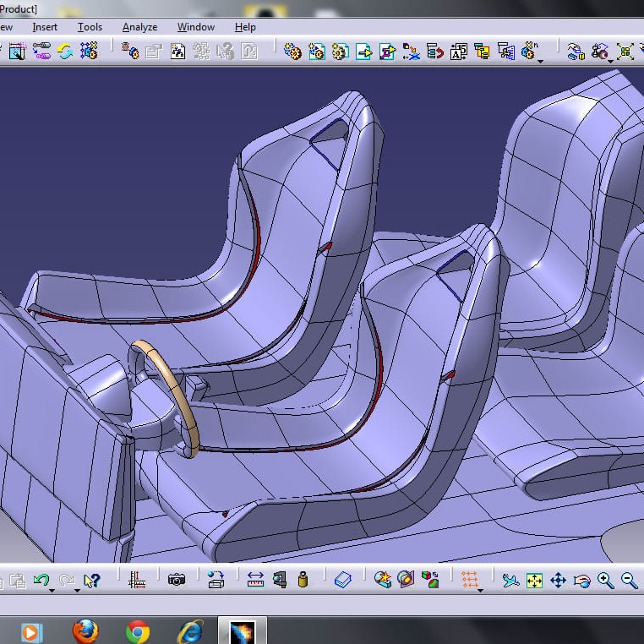The image size is (644, 644).
Task: Select the Measure Between tool
Action: tap(256, 580)
